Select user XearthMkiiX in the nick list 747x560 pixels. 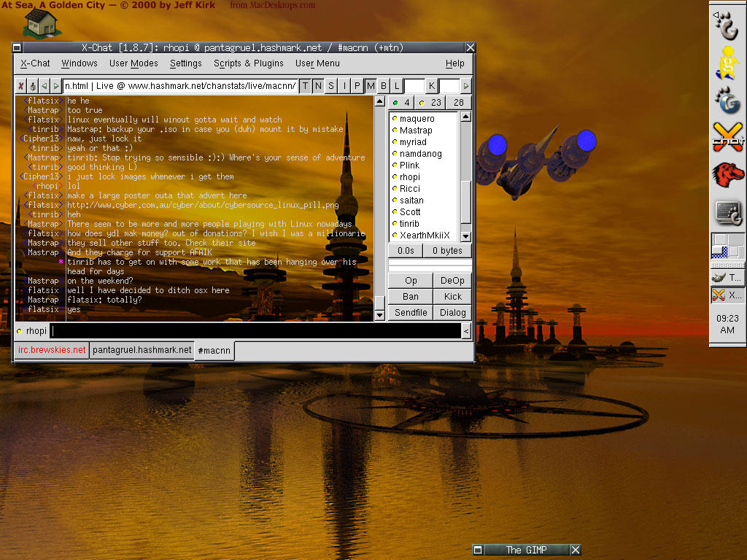(x=425, y=236)
